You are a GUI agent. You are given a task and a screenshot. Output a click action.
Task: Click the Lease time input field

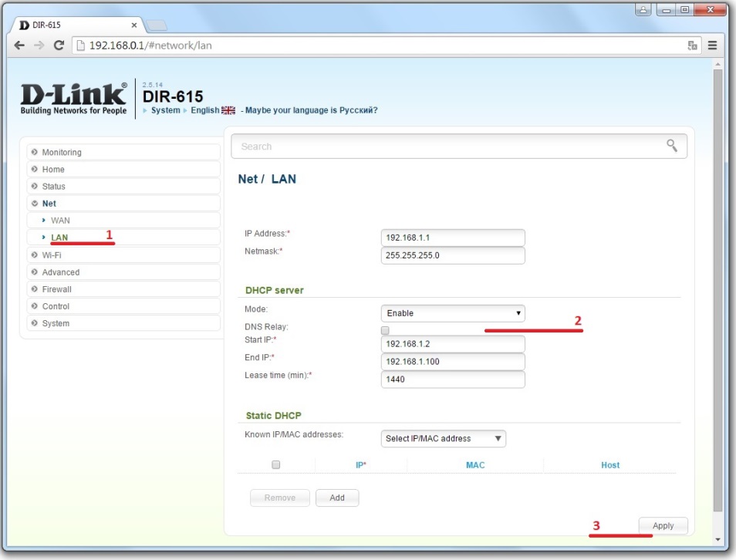(x=453, y=380)
